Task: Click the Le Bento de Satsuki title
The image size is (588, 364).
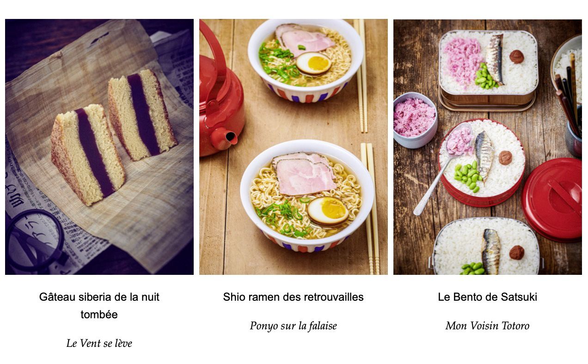Action: (488, 297)
